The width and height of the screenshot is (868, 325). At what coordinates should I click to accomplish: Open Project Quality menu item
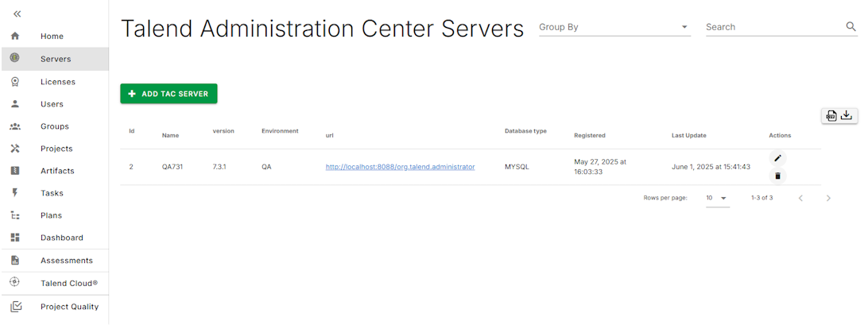pyautogui.click(x=69, y=306)
